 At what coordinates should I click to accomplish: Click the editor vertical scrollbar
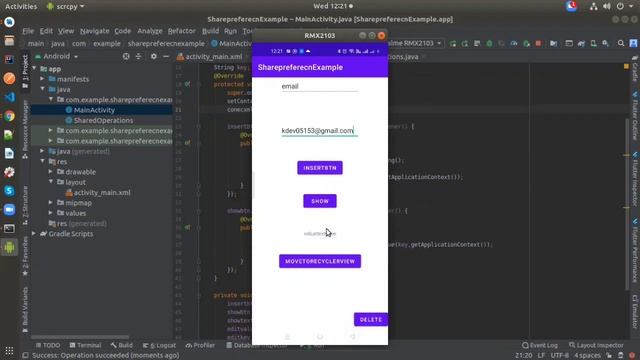(x=628, y=204)
